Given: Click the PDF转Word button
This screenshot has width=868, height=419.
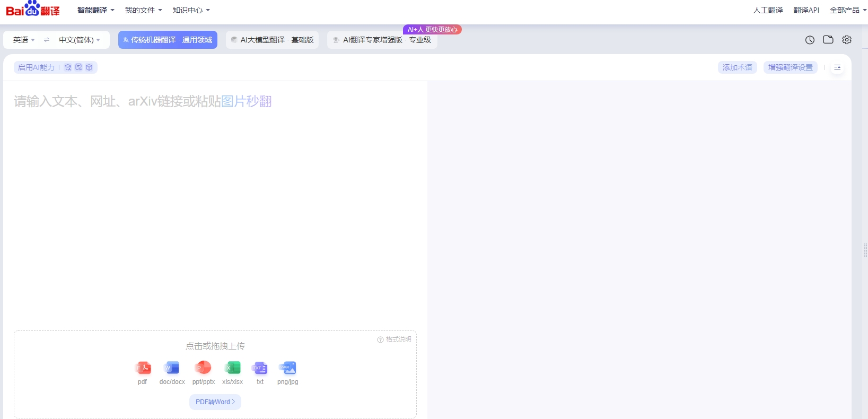Looking at the screenshot, I should pyautogui.click(x=215, y=402).
